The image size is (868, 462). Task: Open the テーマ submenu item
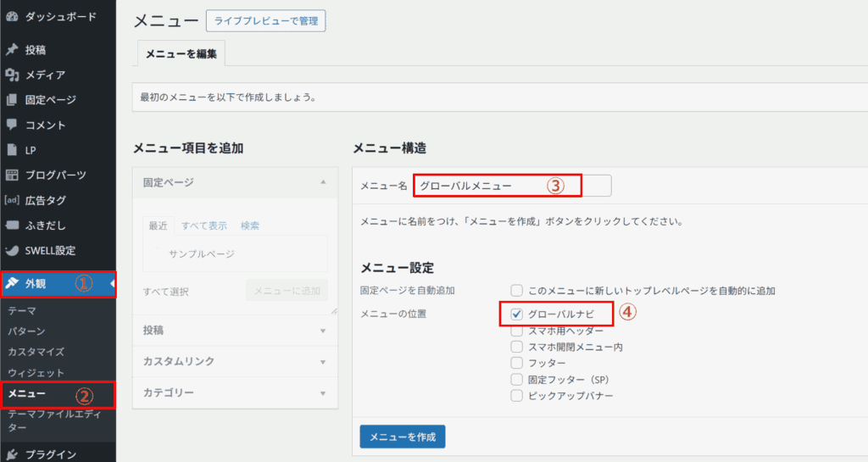(22, 311)
